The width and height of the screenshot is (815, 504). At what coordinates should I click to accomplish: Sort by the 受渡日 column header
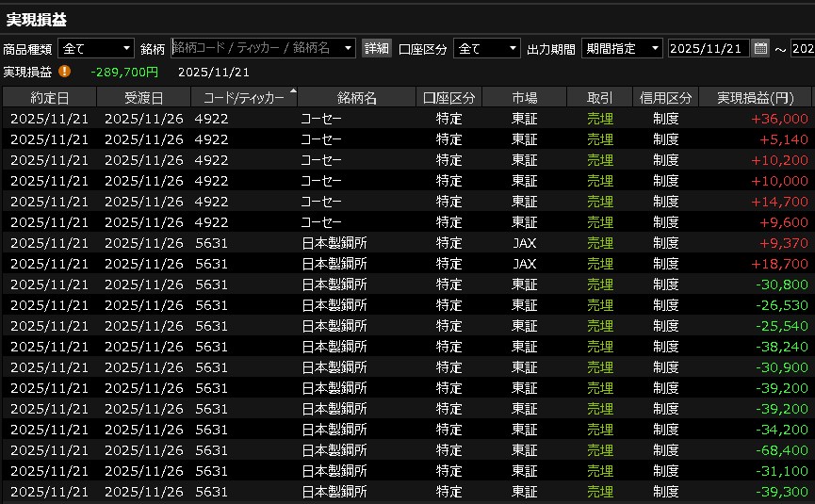(x=143, y=97)
